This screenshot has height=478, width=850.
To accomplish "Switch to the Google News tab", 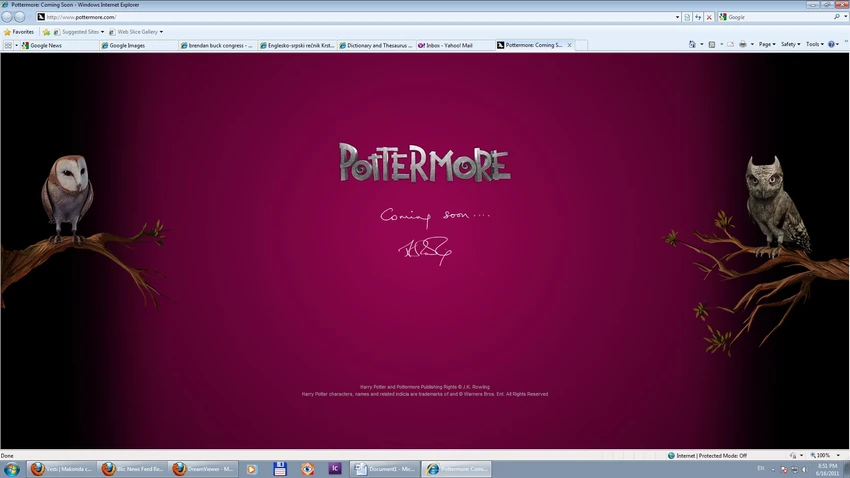I will tap(59, 46).
